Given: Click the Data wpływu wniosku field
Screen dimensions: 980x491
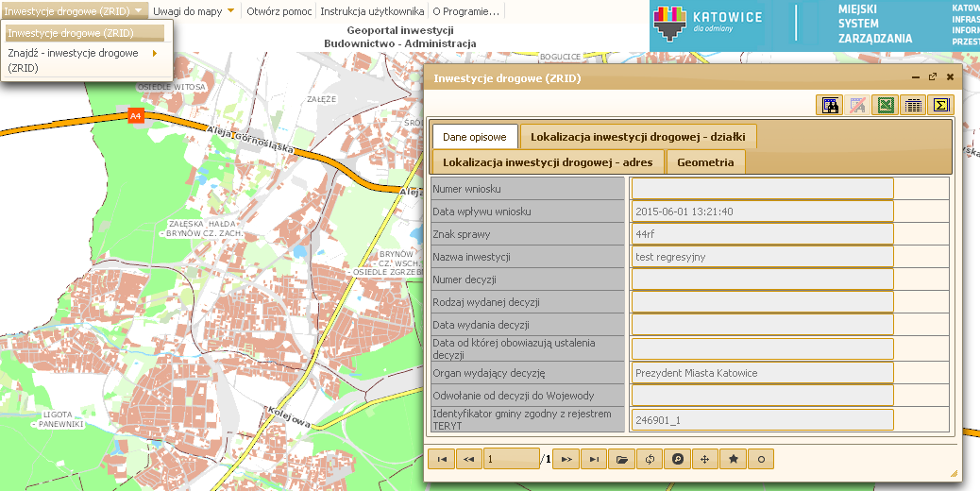Looking at the screenshot, I should [763, 212].
